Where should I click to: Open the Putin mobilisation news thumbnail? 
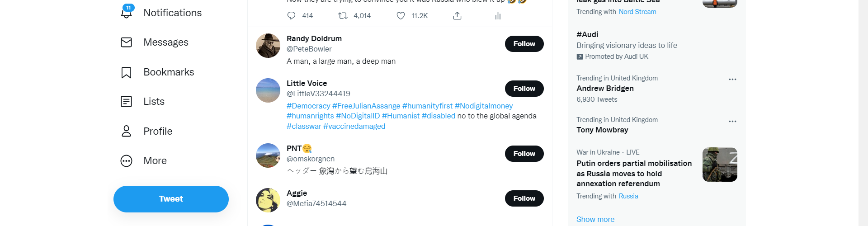pos(720,165)
